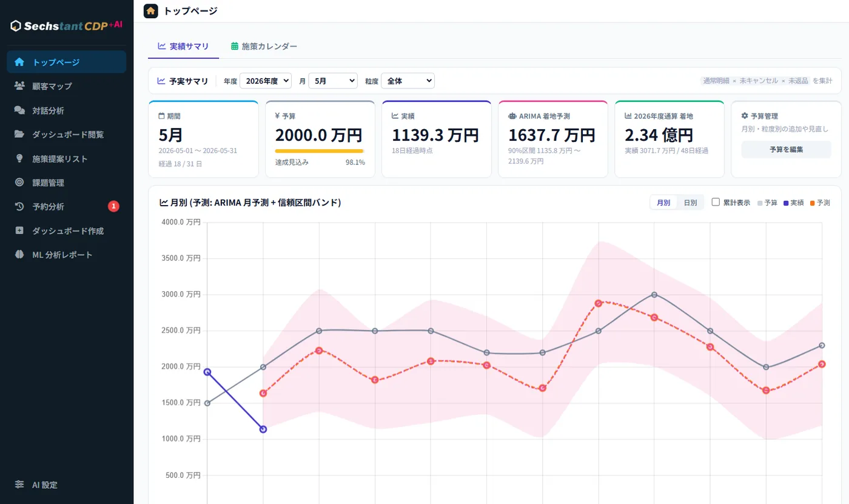Click the 1637.7 万円 ARIMA forecast value
849x504 pixels.
click(552, 135)
